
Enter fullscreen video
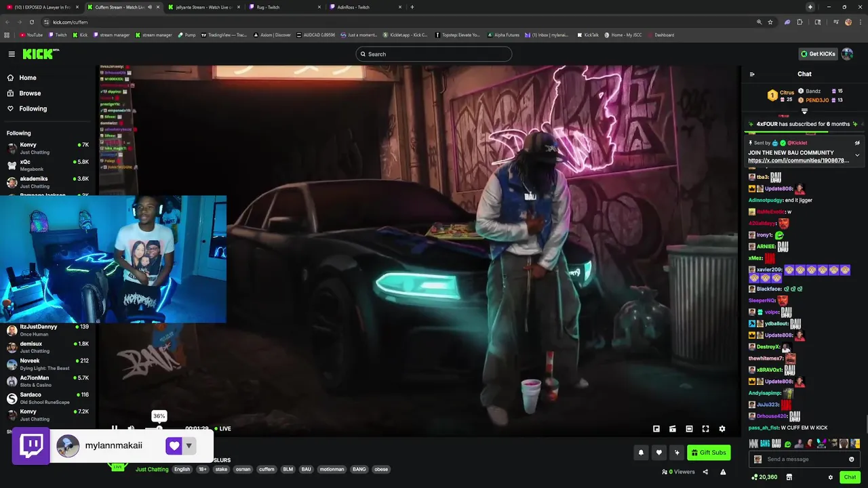click(x=705, y=428)
